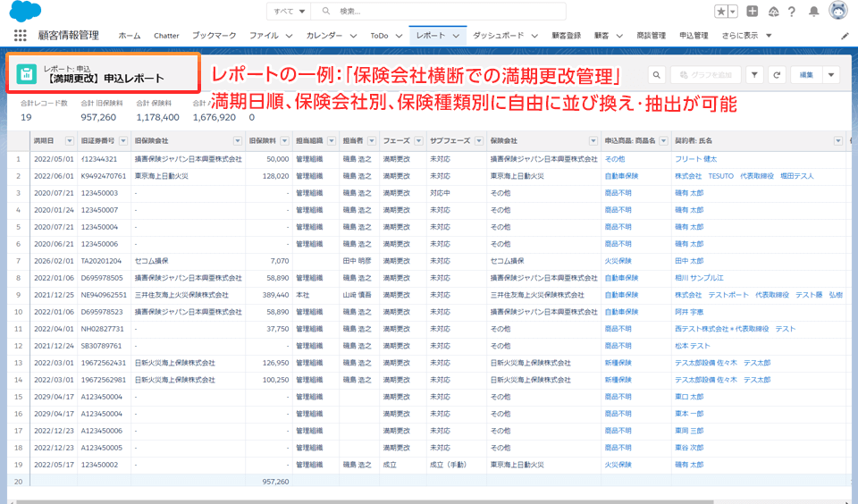Click the user avatar profile icon
This screenshot has width=858, height=504.
click(x=838, y=11)
